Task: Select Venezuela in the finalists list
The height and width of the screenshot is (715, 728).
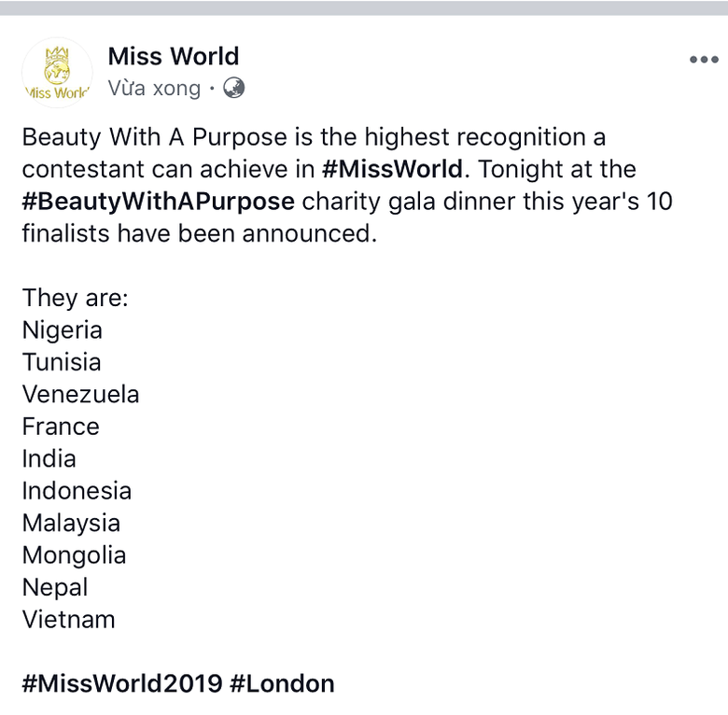Action: coord(81,394)
